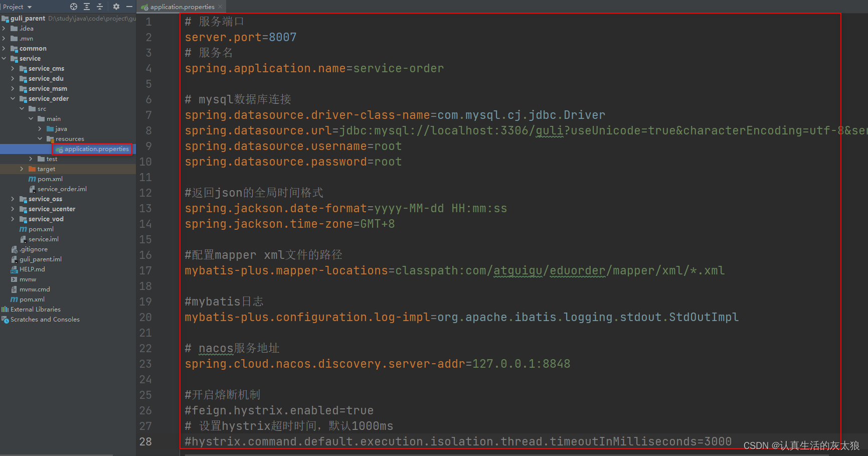Expand the common module
The image size is (868, 456).
(4, 49)
